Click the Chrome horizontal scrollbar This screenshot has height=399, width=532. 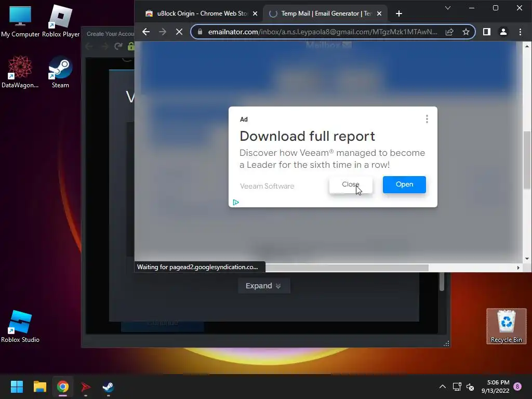coord(347,268)
